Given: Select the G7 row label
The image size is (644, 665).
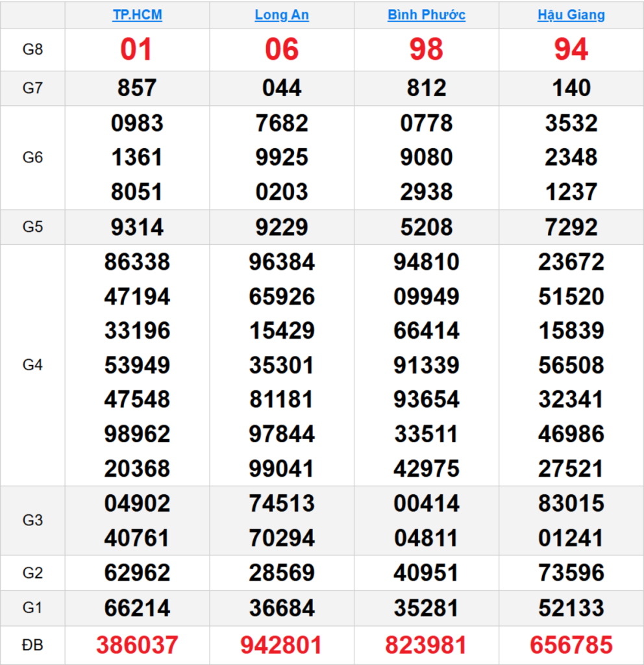Looking at the screenshot, I should click(x=32, y=88).
